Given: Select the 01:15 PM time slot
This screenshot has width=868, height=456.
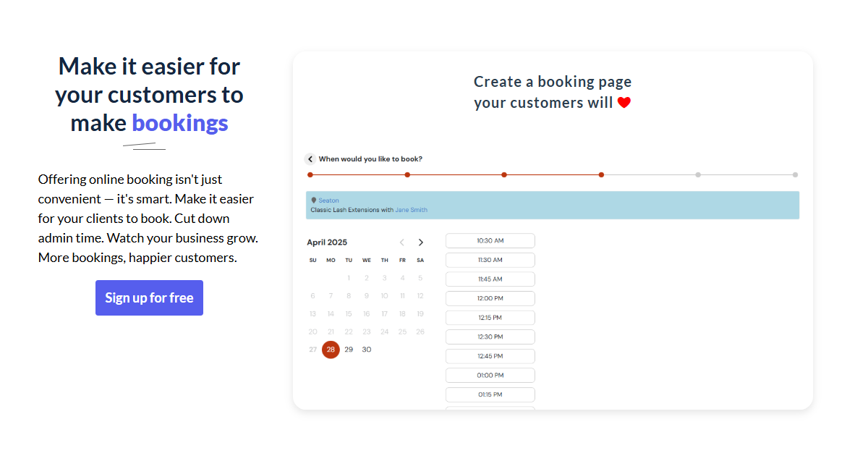Looking at the screenshot, I should 490,394.
